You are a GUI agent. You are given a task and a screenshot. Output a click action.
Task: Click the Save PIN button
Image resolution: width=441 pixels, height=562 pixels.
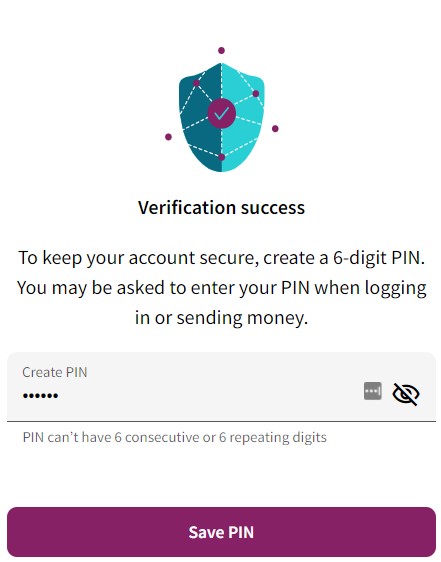(x=221, y=532)
